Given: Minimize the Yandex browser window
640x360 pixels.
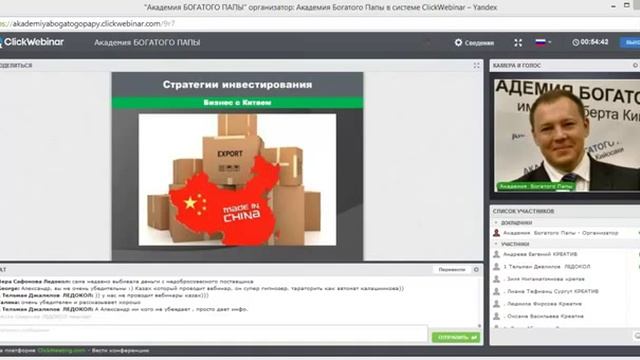Looking at the screenshot, I should coord(613,6).
